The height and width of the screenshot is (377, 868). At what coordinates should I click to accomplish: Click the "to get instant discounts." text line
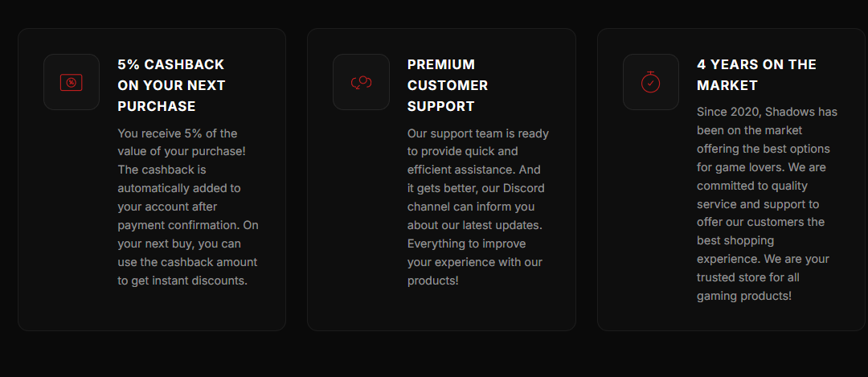point(182,281)
